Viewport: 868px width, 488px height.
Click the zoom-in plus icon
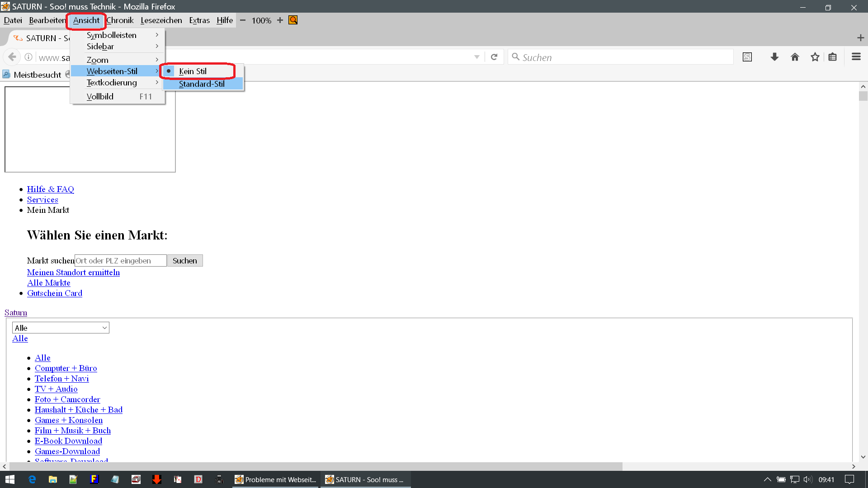pos(280,20)
